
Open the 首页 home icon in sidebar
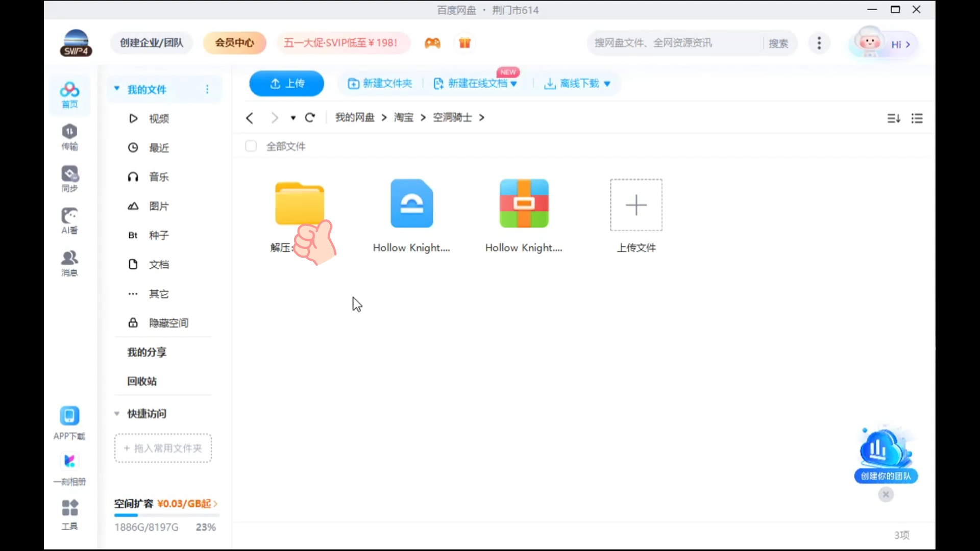tap(70, 95)
